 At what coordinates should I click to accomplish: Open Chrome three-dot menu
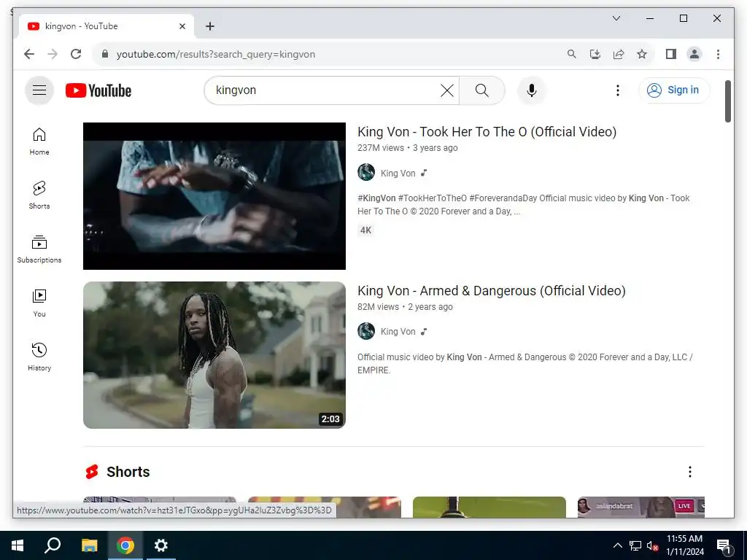tap(718, 54)
